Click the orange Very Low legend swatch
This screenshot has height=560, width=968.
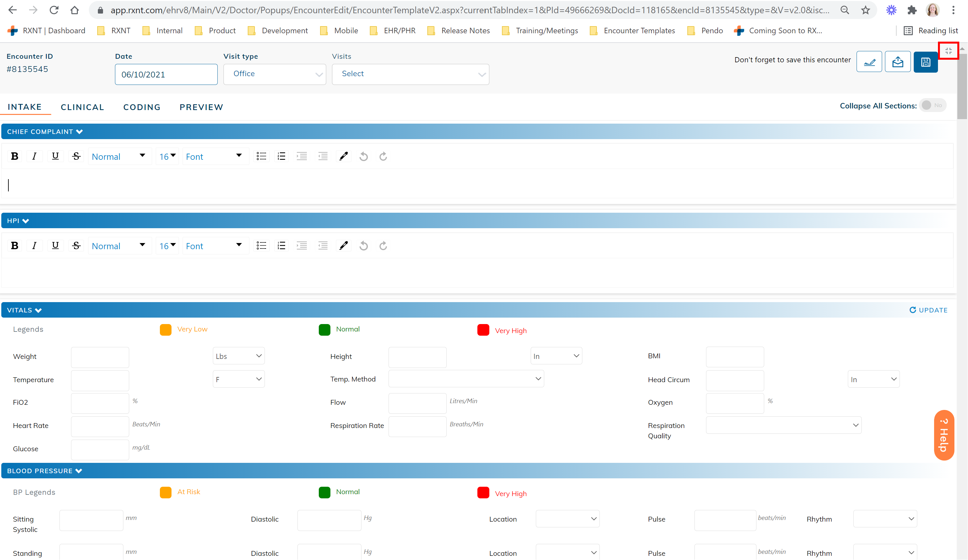(x=166, y=330)
